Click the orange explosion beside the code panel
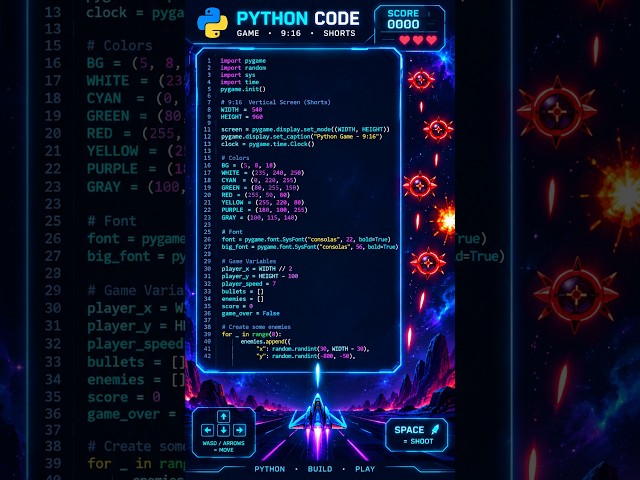 pyautogui.click(x=445, y=220)
